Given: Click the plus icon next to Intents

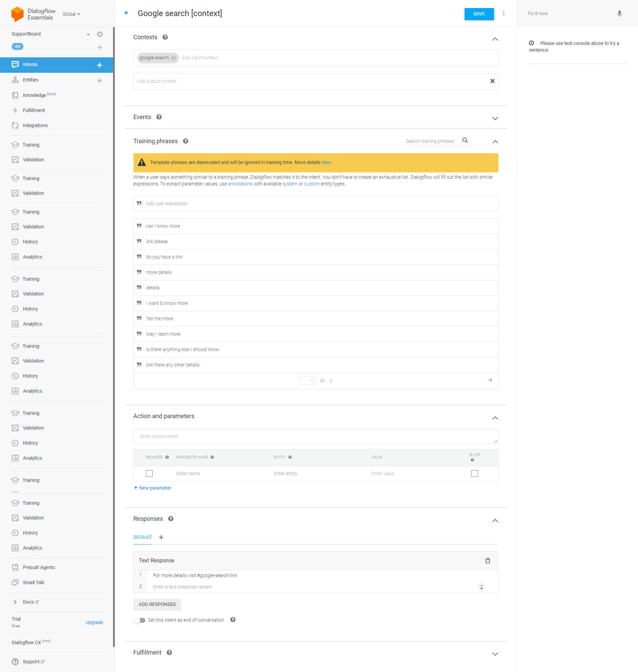Looking at the screenshot, I should point(99,65).
